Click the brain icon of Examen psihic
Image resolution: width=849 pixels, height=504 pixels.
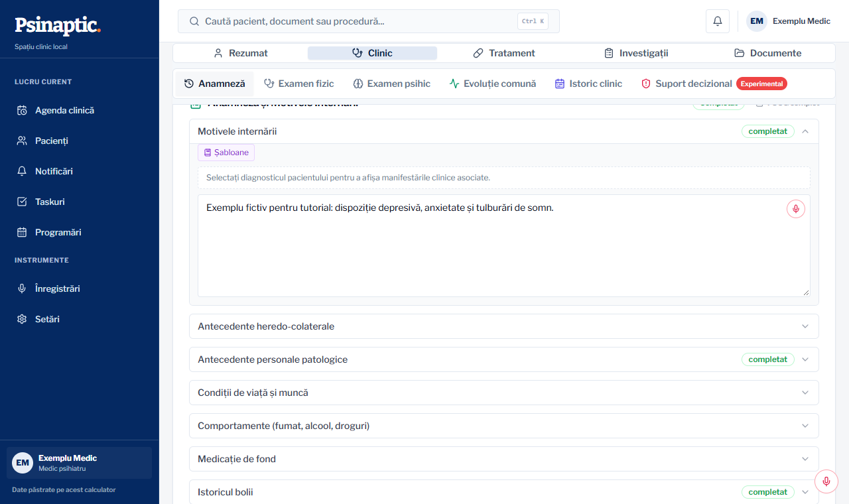click(358, 84)
